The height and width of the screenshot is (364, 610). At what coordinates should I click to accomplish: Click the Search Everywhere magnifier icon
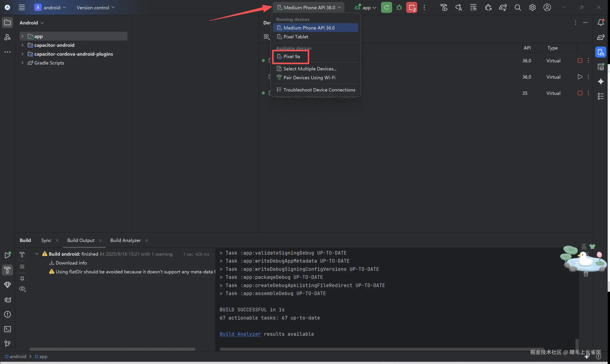518,7
